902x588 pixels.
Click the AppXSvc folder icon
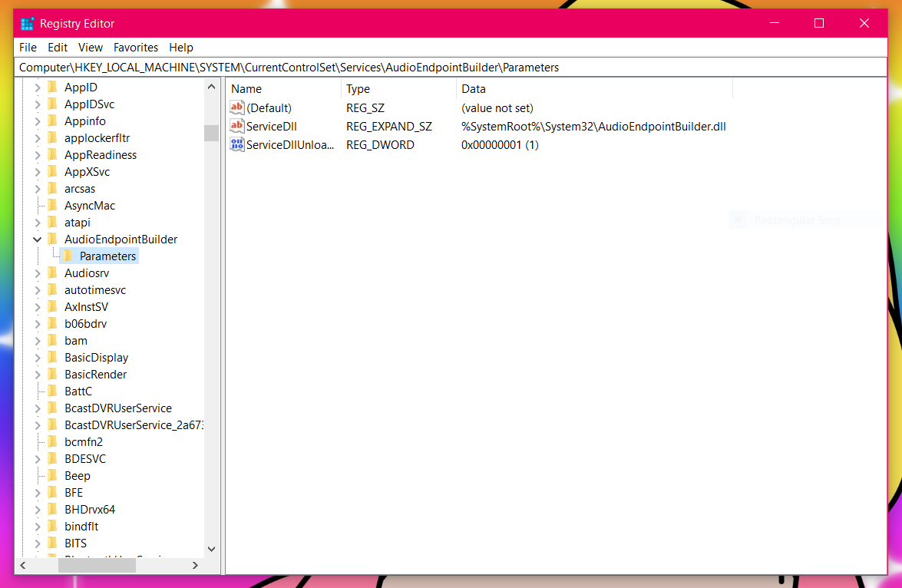click(53, 171)
